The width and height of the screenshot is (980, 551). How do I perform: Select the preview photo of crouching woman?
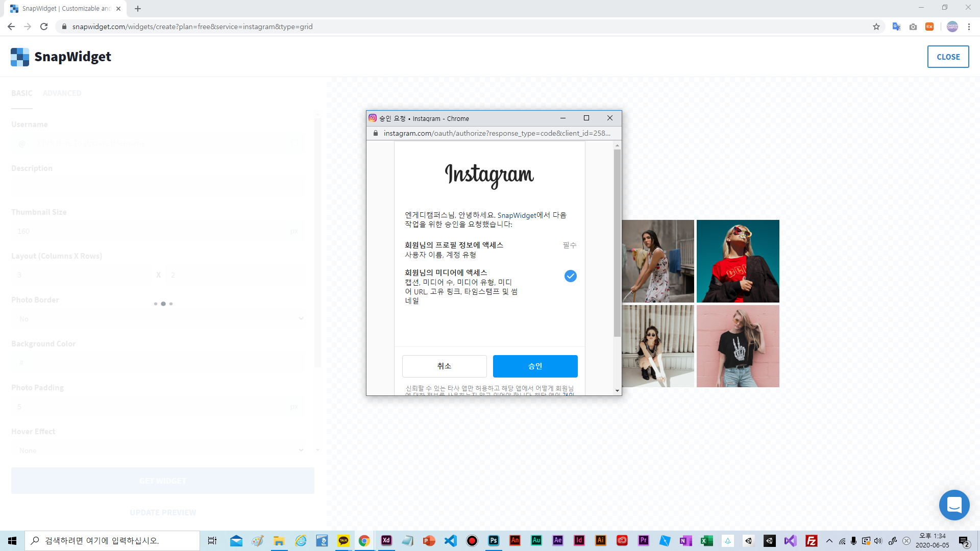(658, 346)
